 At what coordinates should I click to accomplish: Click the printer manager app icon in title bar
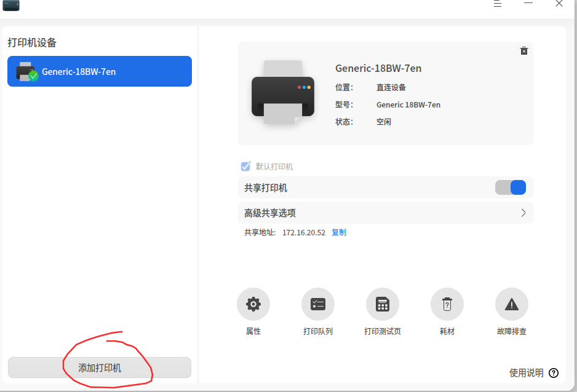[11, 5]
